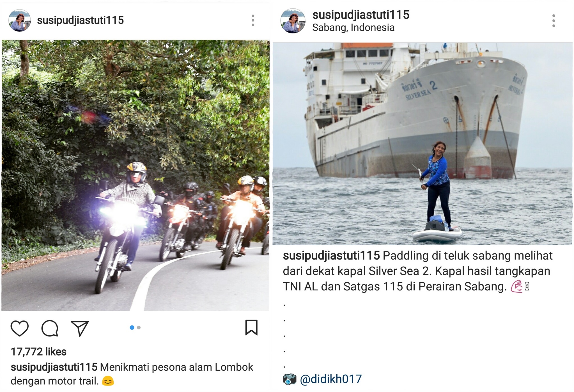Screen dimensions: 574x392
Task: Tap the Silver Sea 2 ship photo
Action: (x=422, y=144)
